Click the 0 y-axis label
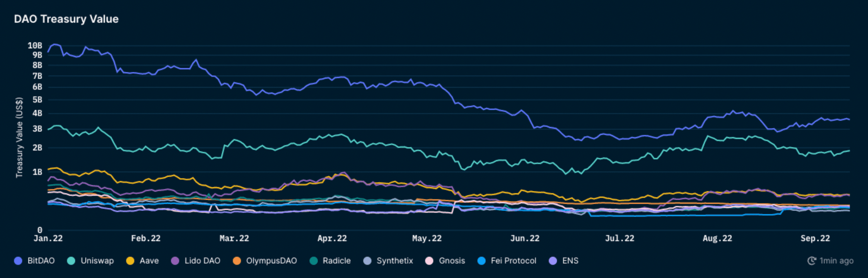The height and width of the screenshot is (278, 868). [40, 230]
